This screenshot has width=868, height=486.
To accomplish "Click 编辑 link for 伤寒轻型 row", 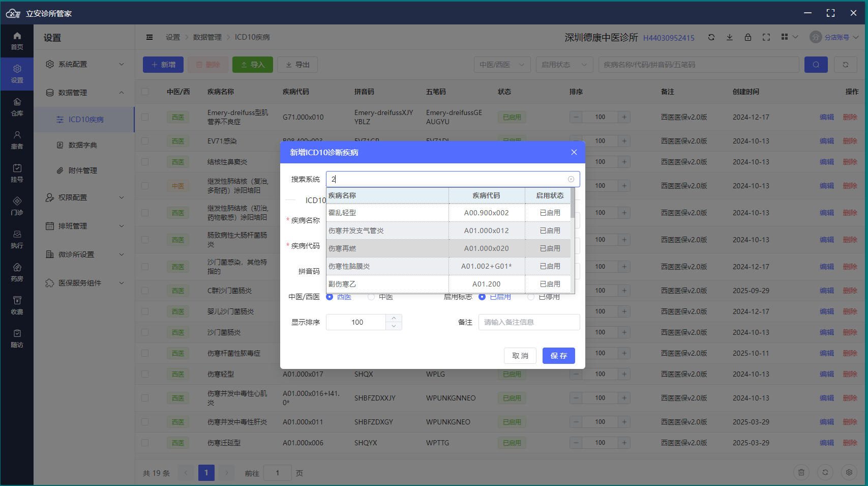I will (827, 374).
